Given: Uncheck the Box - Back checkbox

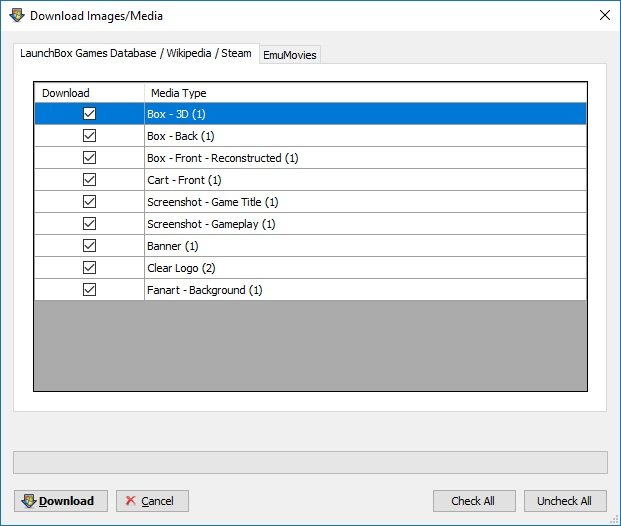Looking at the screenshot, I should (x=90, y=136).
